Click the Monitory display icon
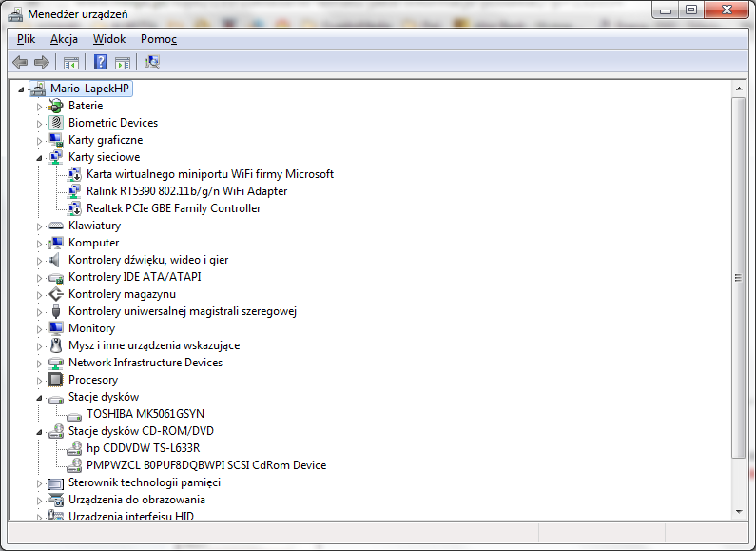 click(56, 328)
